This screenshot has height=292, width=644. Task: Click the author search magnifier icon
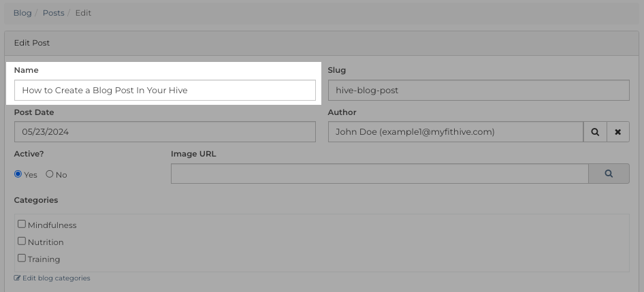pyautogui.click(x=595, y=132)
